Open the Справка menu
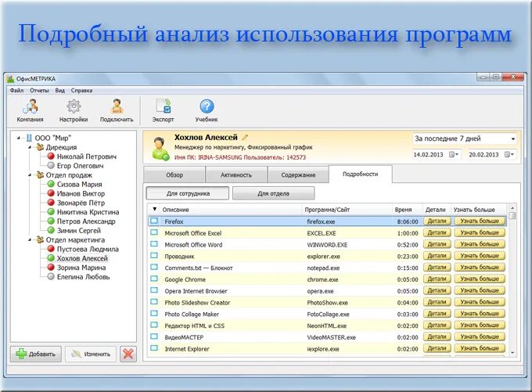Screen dimensions: 532x392 pyautogui.click(x=82, y=91)
